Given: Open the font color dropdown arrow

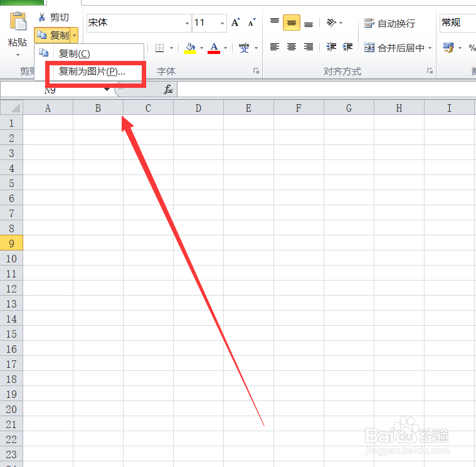Looking at the screenshot, I should click(225, 48).
